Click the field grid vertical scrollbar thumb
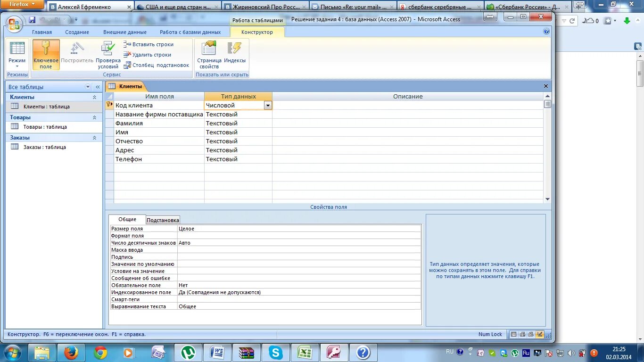Viewport: 644px width, 362px height. 547,104
